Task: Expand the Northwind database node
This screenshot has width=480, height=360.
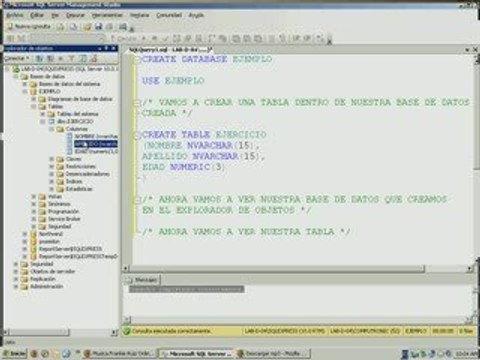Action: click(x=25, y=234)
